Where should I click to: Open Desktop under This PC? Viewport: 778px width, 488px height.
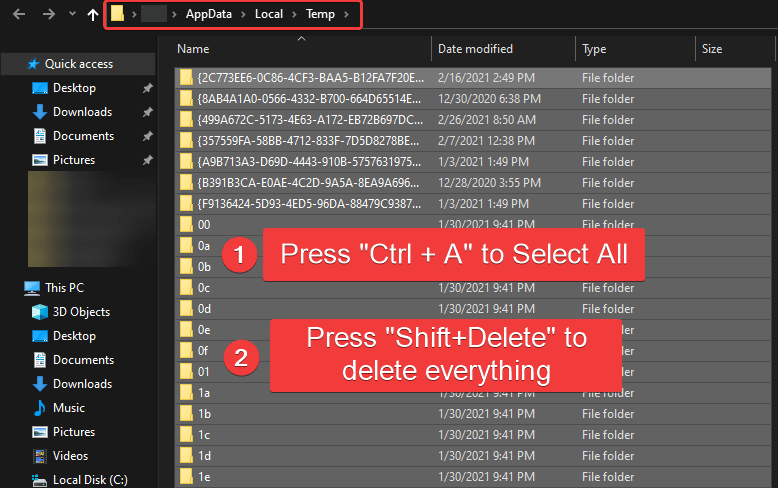pos(74,336)
